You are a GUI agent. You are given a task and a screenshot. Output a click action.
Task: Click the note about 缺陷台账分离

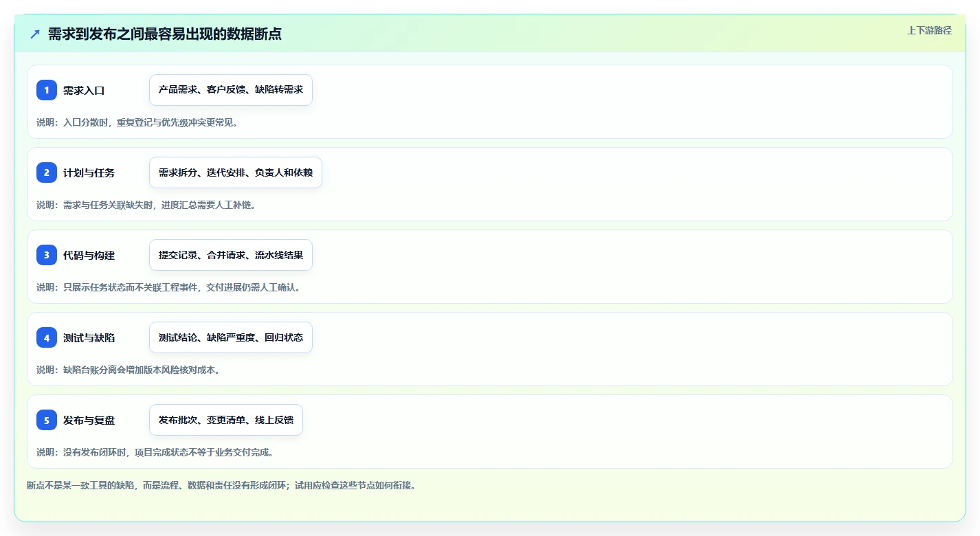pos(128,370)
